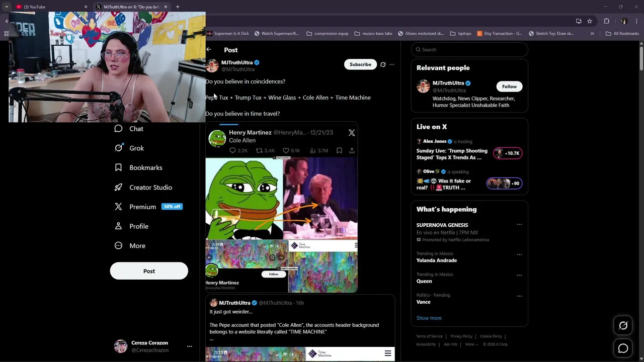Open new browser tab with plus icon
Viewport: 644px width, 362px height.
pyautogui.click(x=178, y=7)
